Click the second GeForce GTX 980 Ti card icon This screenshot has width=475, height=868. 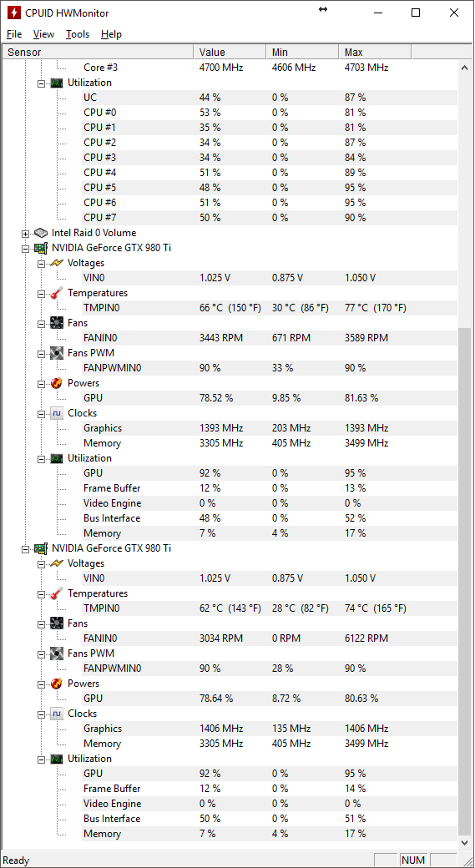(41, 548)
